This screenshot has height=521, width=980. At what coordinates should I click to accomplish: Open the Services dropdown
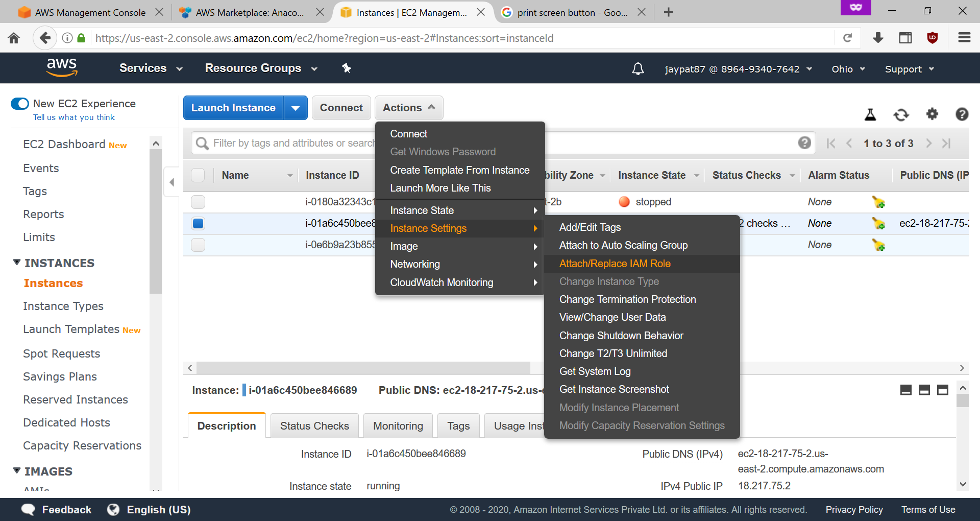pyautogui.click(x=151, y=68)
